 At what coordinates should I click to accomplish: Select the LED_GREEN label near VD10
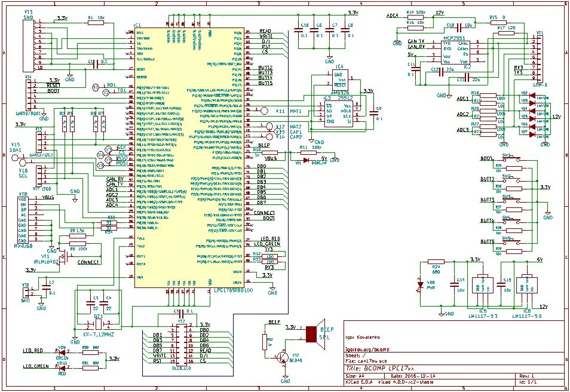36,366
